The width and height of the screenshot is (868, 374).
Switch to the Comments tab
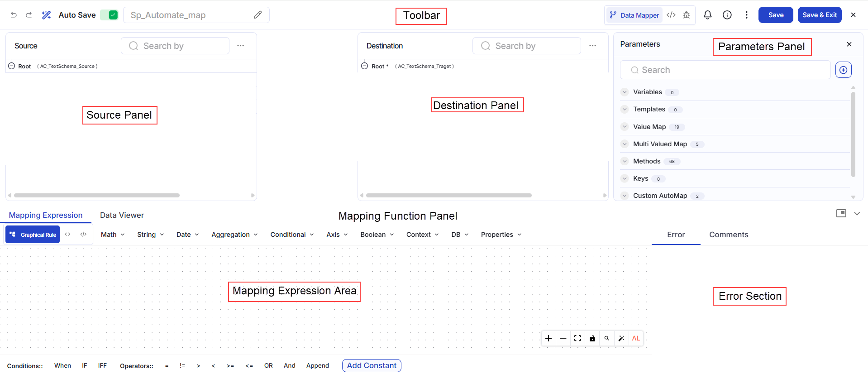[x=729, y=235]
